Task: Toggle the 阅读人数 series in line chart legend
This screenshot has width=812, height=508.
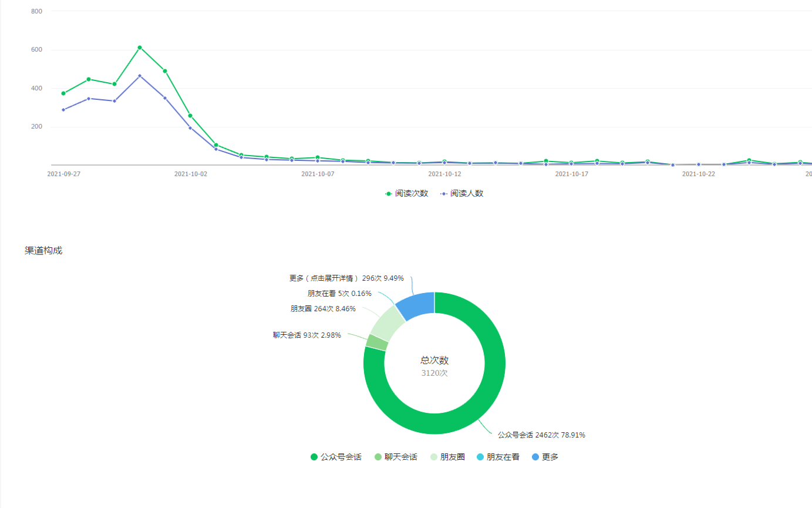Action: pos(461,193)
